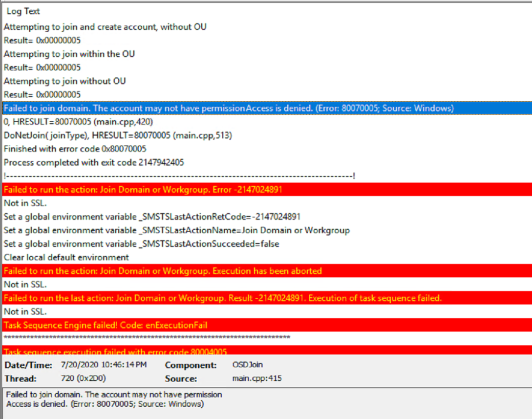Select the _SMSTSLastActionName variable line
Screen dimensions: 532x419
click(x=177, y=230)
